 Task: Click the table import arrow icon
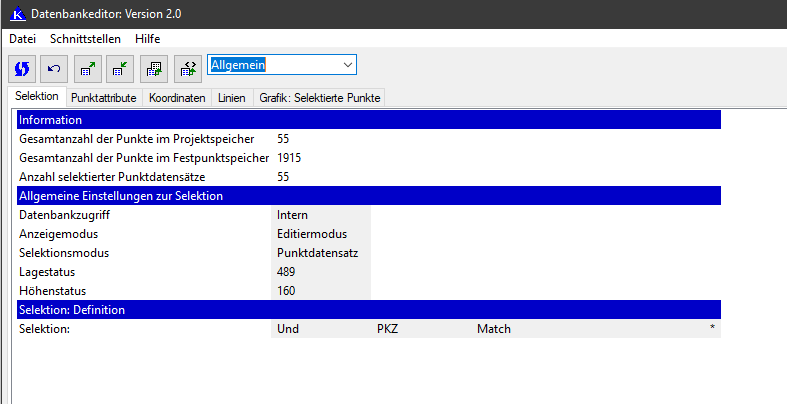click(120, 68)
